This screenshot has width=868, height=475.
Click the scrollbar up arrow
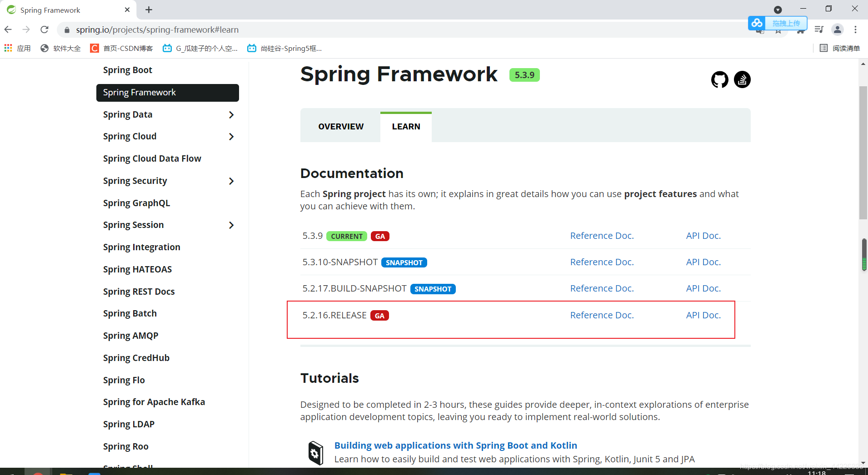tap(863, 64)
